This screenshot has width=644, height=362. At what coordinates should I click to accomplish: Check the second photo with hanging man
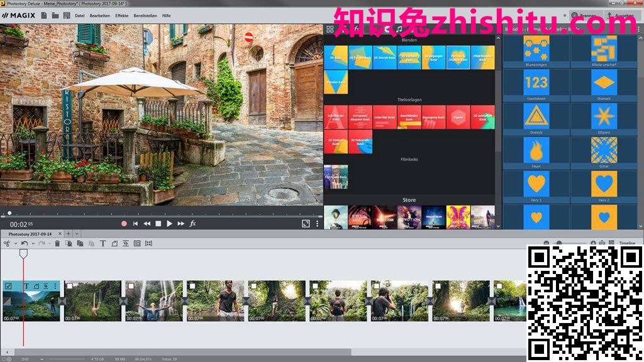tap(70, 286)
